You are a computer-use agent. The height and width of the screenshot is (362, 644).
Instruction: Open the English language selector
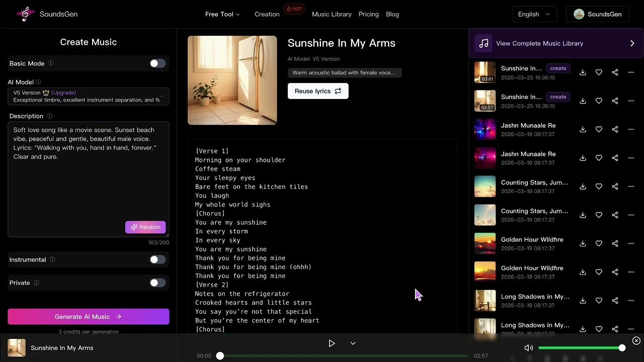(x=534, y=14)
